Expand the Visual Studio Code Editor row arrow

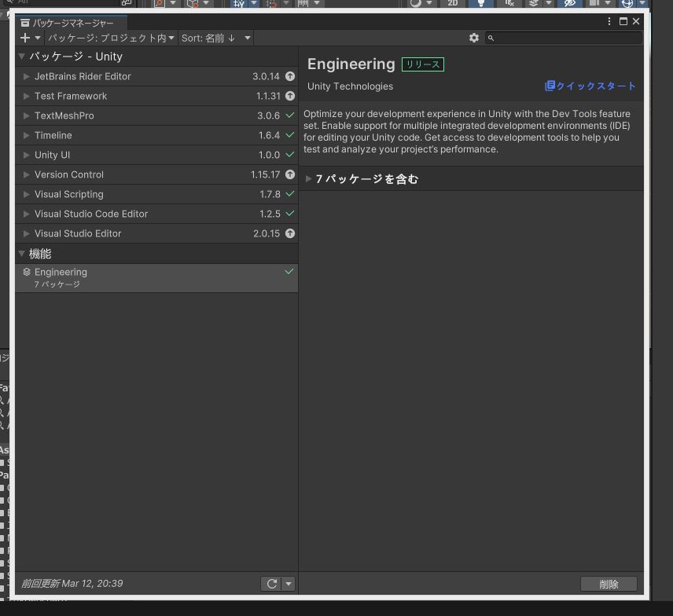[26, 214]
